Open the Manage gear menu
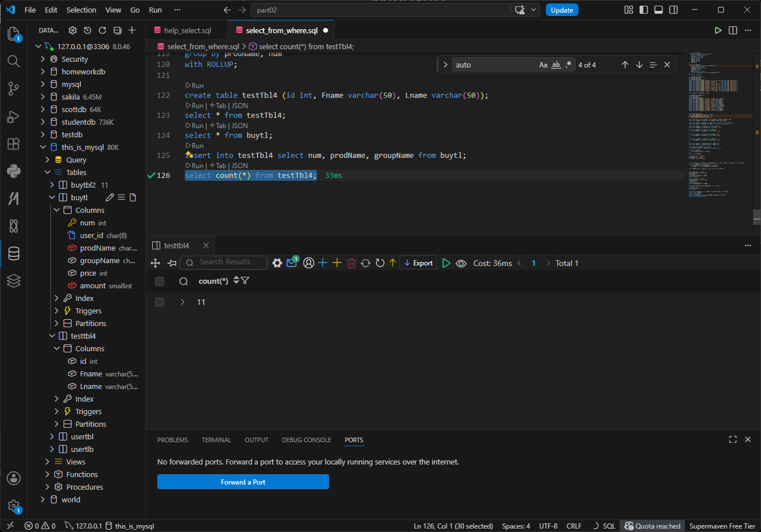Image resolution: width=761 pixels, height=532 pixels. [14, 506]
